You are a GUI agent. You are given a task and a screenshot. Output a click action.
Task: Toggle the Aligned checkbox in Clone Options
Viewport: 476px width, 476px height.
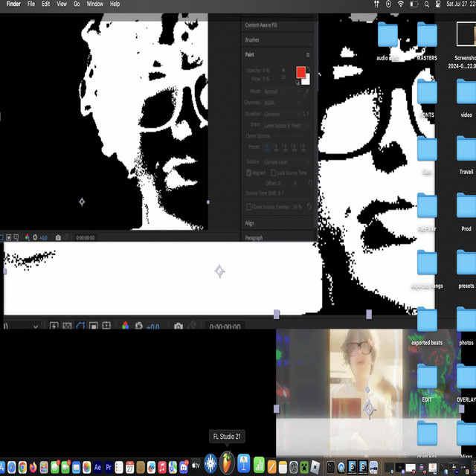(x=249, y=173)
